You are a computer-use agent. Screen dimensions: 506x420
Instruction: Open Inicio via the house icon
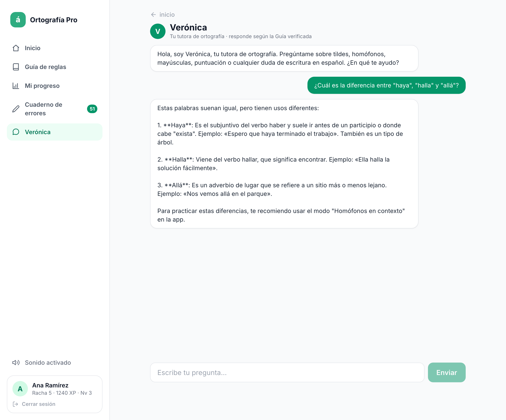(16, 48)
